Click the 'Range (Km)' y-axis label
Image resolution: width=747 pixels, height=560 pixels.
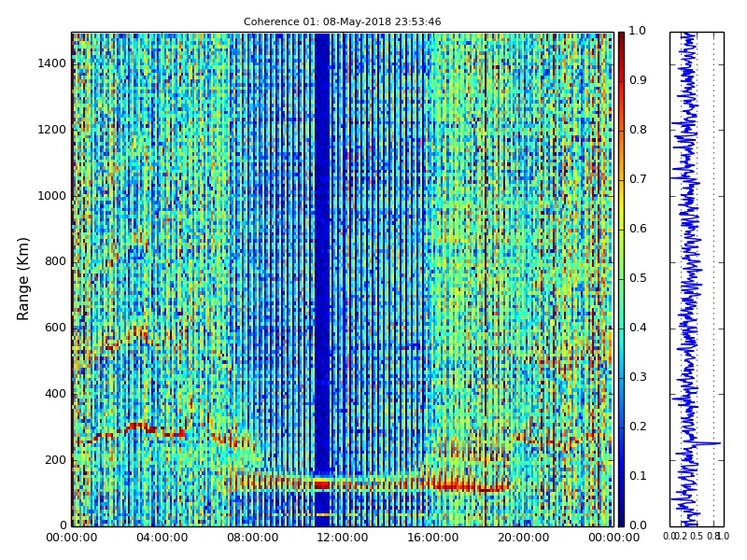click(22, 279)
